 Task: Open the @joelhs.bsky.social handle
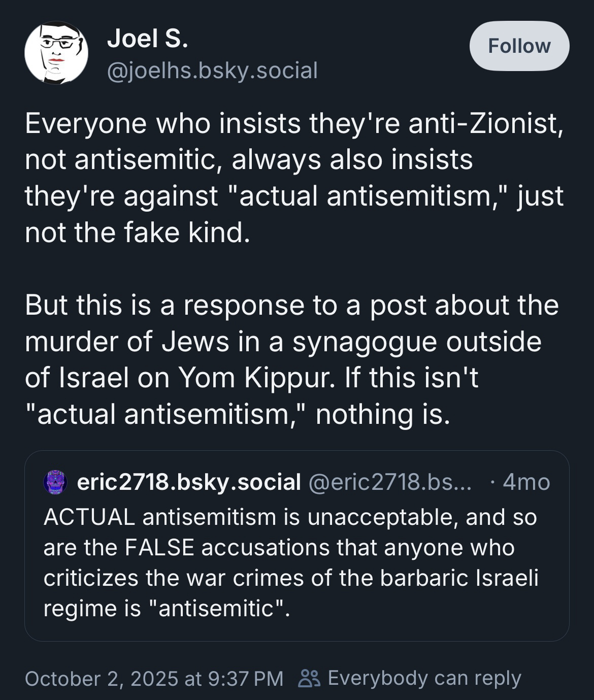(212, 70)
